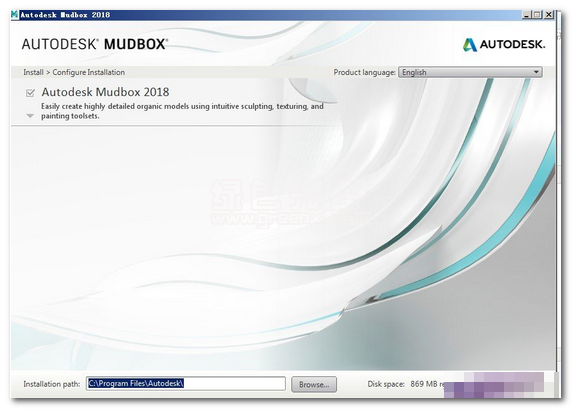The height and width of the screenshot is (409, 572).
Task: Click the Product language label
Action: (364, 72)
